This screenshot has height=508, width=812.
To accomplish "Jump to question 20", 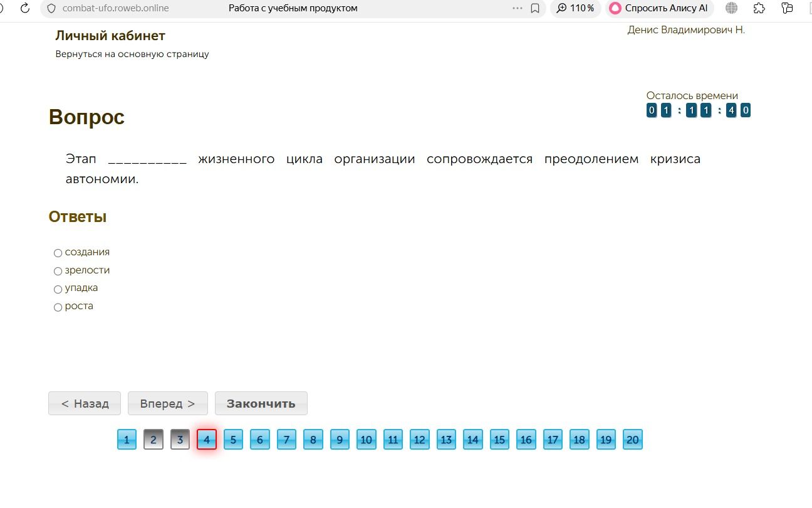I will tap(633, 440).
